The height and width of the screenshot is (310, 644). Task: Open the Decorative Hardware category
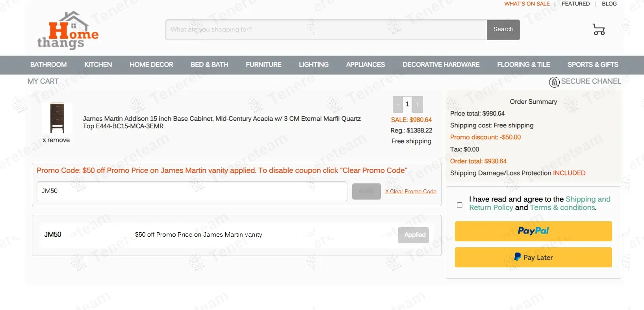441,65
